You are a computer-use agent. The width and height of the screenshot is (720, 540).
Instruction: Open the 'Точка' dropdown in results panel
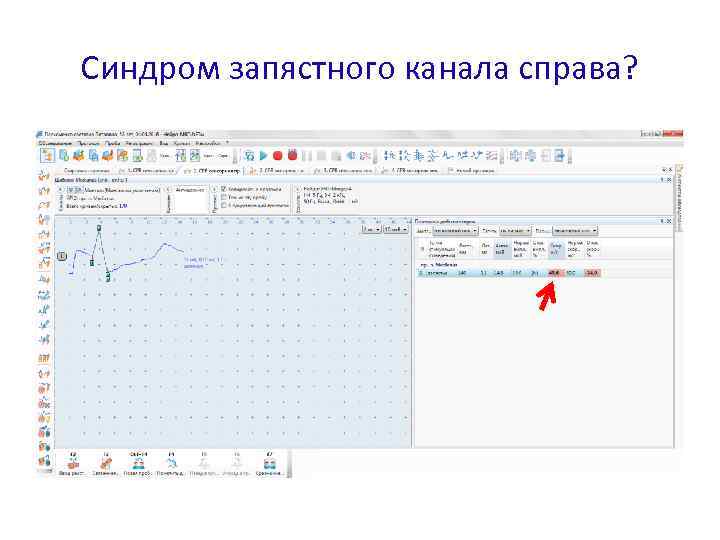[x=515, y=231]
